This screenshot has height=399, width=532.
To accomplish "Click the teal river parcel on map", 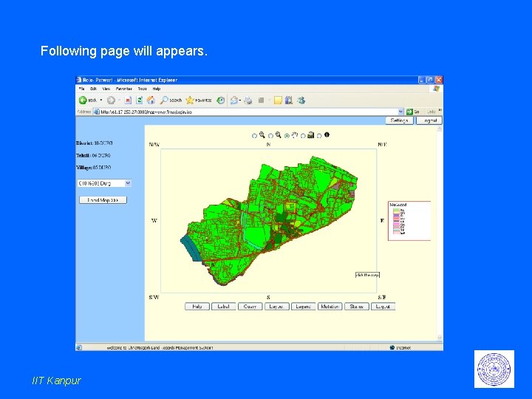I will click(x=191, y=249).
